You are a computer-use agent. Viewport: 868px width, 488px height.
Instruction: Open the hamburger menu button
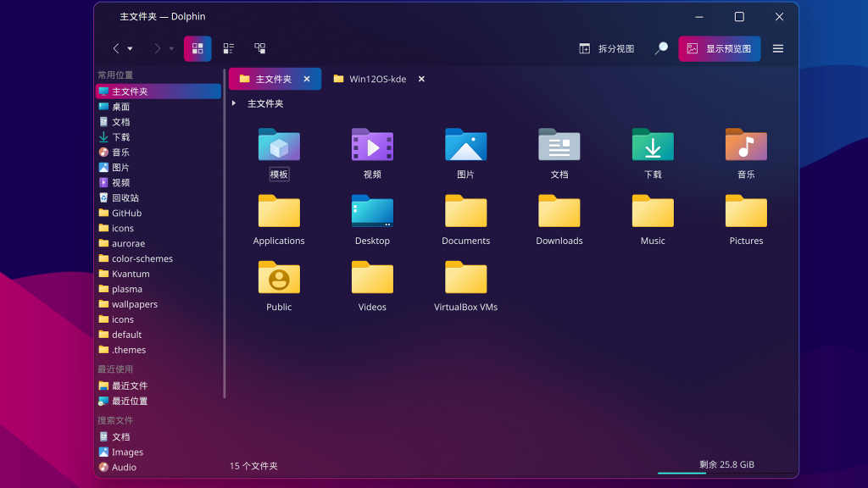[778, 48]
